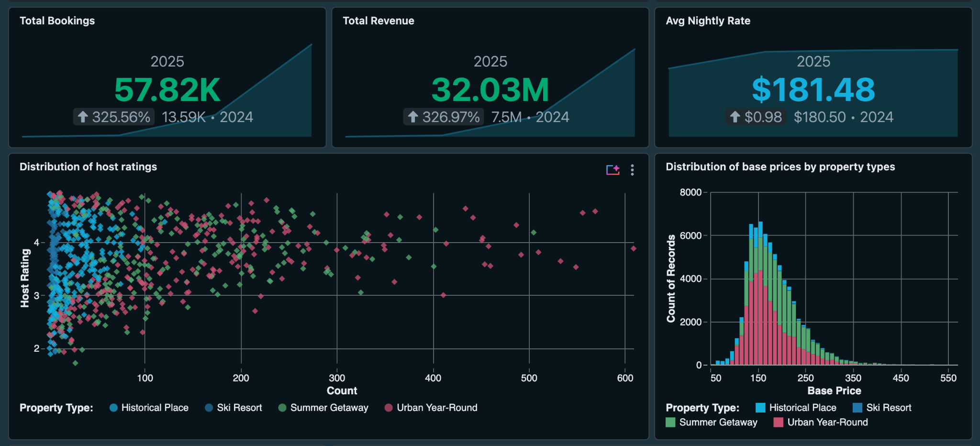The image size is (980, 446).
Task: Click Historical Place square in histogram legend
Action: click(x=760, y=408)
